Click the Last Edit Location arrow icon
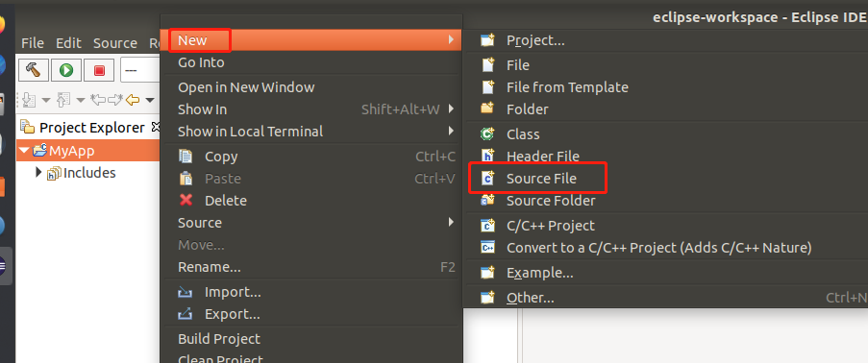This screenshot has height=363, width=868. point(99,100)
